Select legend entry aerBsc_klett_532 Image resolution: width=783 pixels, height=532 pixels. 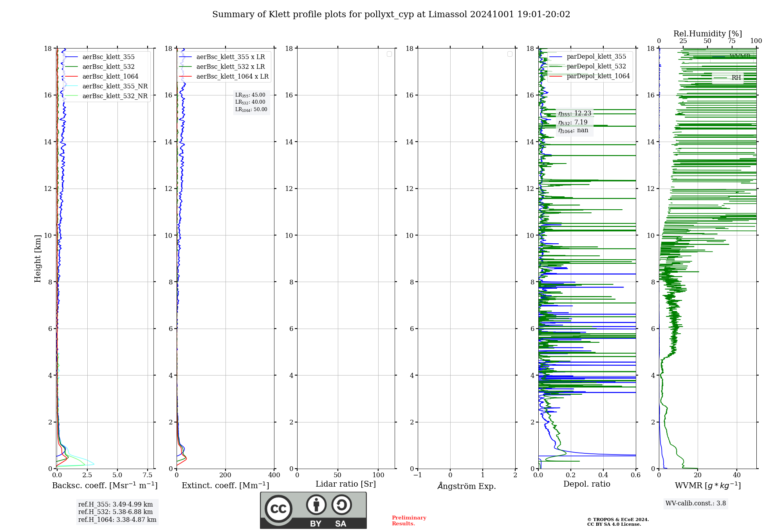100,67
